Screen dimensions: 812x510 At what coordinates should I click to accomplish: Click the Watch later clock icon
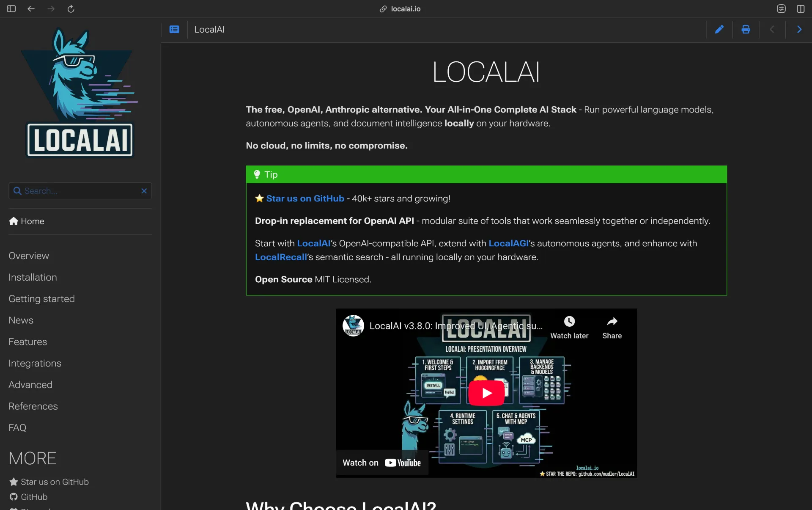tap(569, 322)
